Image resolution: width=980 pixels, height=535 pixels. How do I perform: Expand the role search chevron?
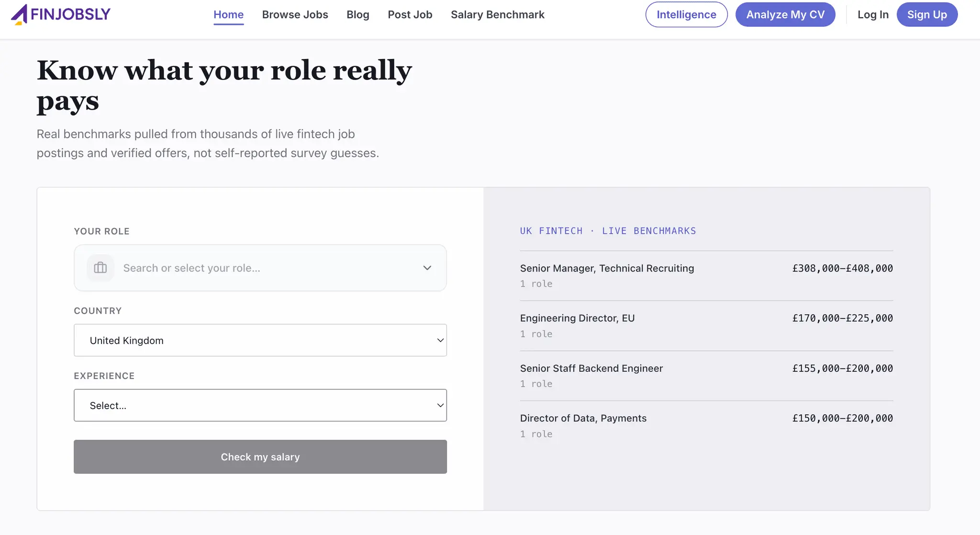[x=427, y=268]
